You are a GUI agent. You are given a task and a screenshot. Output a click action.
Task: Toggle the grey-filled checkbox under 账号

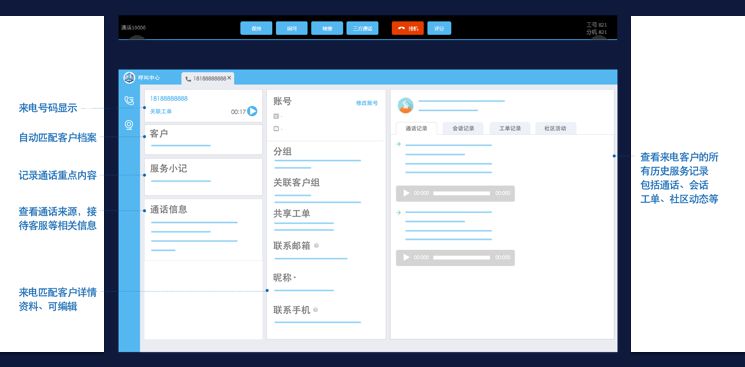pyautogui.click(x=276, y=116)
